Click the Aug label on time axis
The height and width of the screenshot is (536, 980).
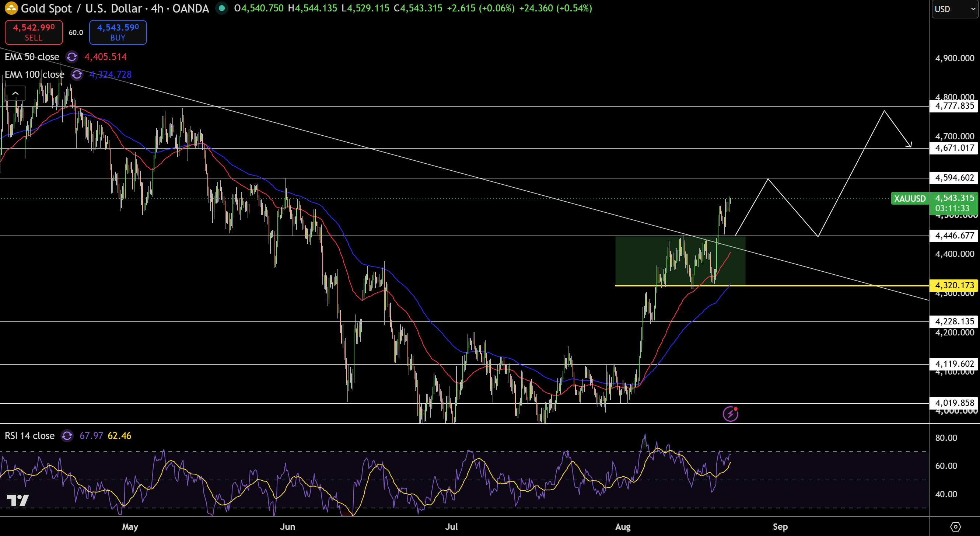pyautogui.click(x=623, y=526)
